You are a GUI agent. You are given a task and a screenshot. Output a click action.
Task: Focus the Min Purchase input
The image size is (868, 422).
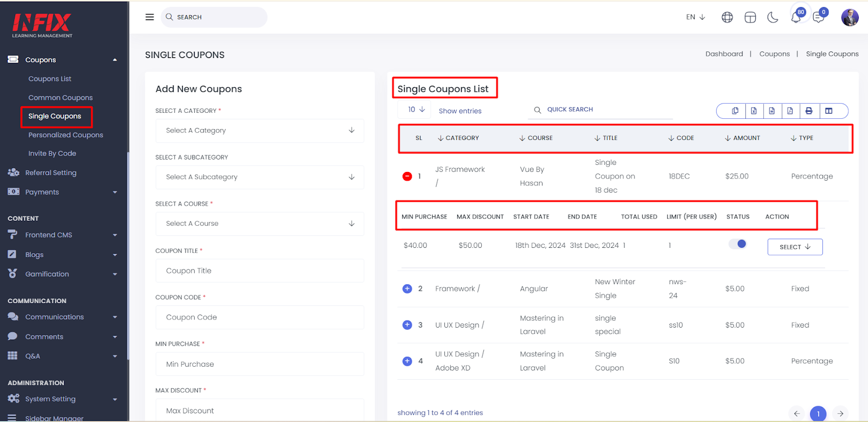coord(259,364)
